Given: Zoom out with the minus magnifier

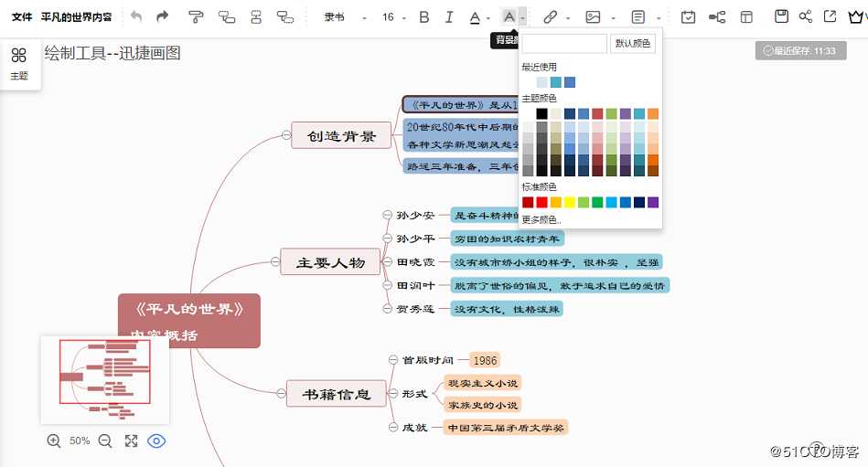Looking at the screenshot, I should 104,441.
